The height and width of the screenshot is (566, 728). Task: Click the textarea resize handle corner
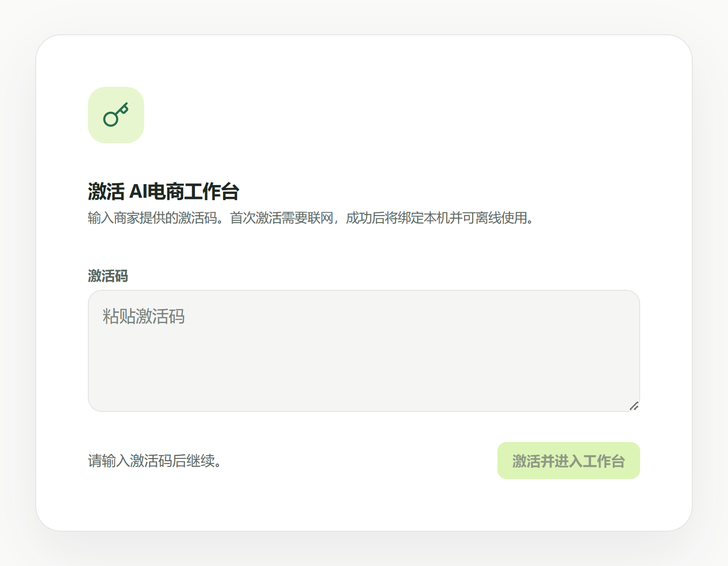tap(634, 406)
